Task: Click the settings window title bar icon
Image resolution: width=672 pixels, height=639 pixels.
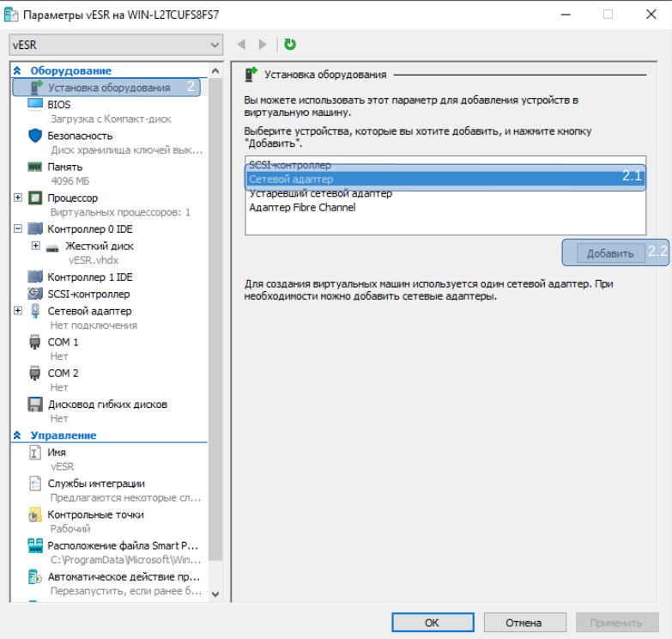Action: click(x=11, y=15)
